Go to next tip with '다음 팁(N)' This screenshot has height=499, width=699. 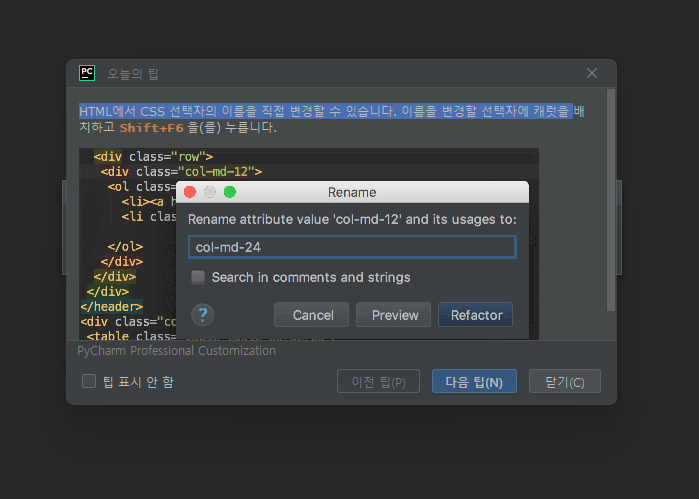pyautogui.click(x=474, y=382)
